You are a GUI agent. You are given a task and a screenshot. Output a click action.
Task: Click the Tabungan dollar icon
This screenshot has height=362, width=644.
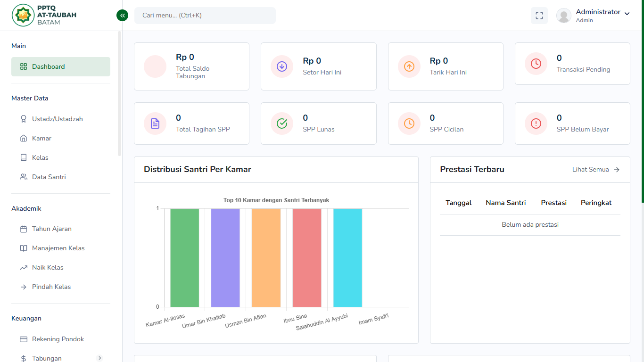[x=24, y=358]
